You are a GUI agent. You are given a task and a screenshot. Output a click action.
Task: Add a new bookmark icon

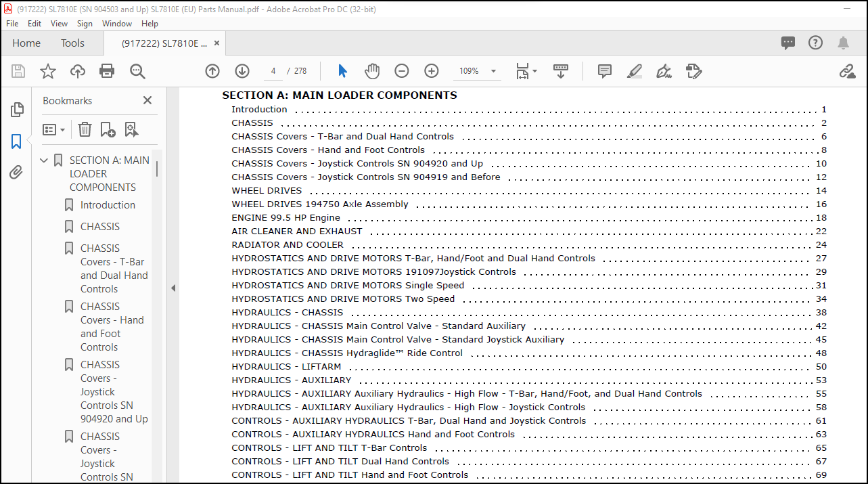pos(108,129)
